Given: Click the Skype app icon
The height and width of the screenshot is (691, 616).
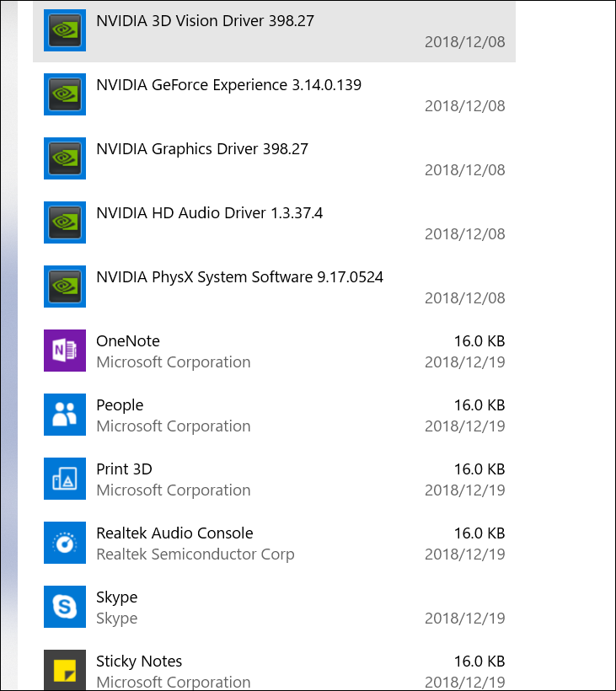Looking at the screenshot, I should click(x=65, y=607).
